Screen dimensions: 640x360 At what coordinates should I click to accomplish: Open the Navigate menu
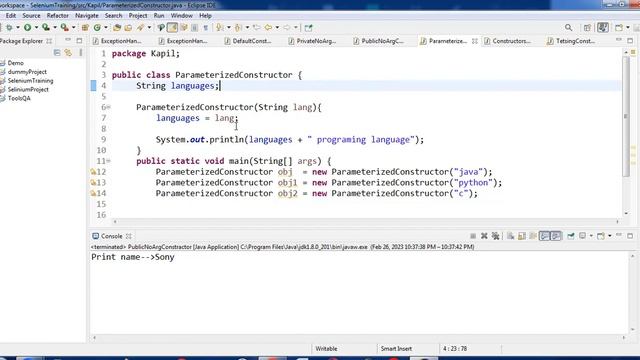click(87, 16)
